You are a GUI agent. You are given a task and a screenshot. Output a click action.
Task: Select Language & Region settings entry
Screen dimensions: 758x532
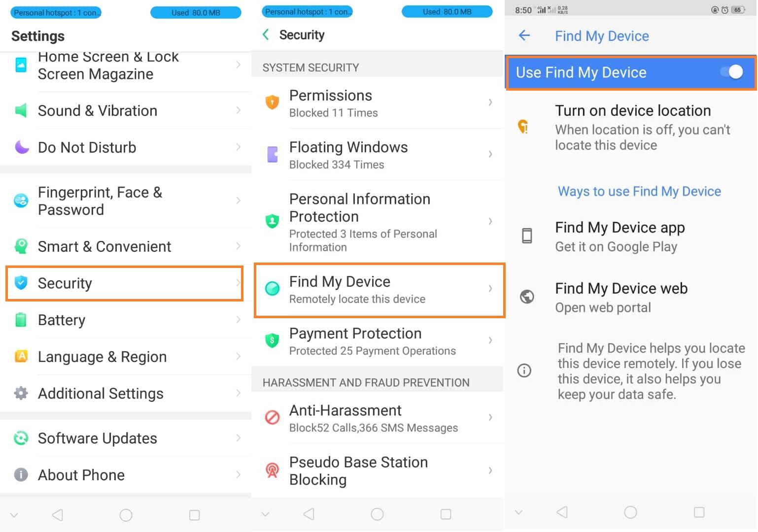[x=103, y=357]
